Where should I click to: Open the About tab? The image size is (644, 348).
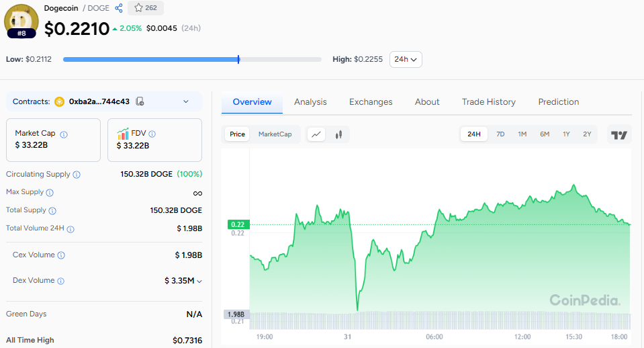coord(427,102)
